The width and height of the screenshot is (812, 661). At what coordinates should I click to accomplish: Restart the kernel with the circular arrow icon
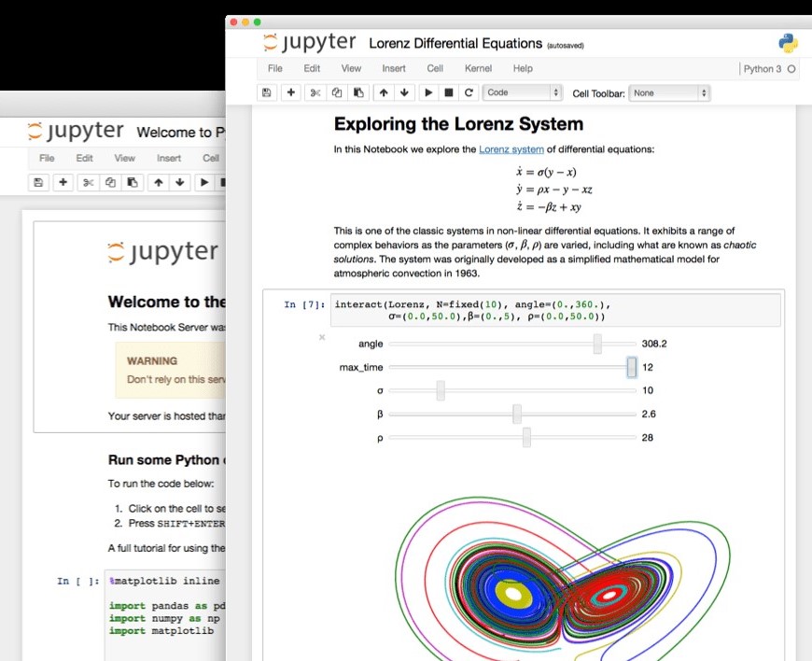tap(469, 92)
